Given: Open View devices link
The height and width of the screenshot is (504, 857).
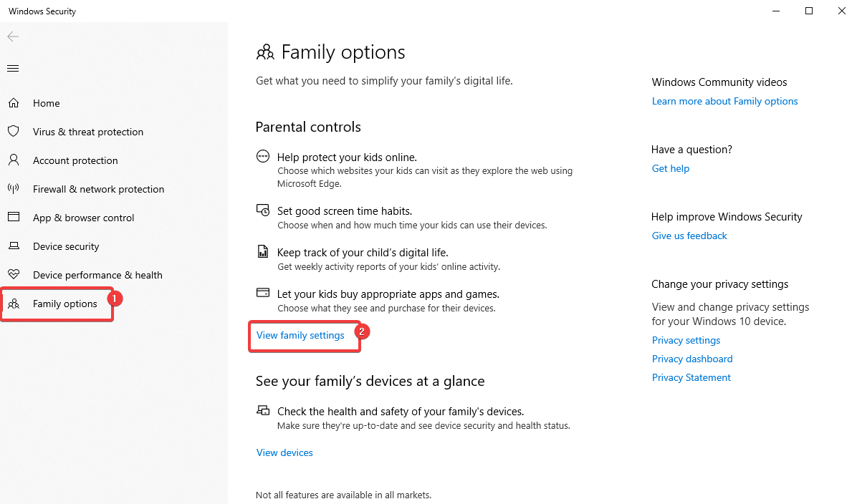Looking at the screenshot, I should tap(284, 452).
